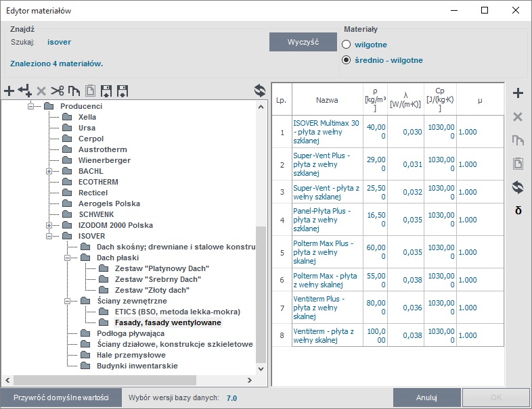The height and width of the screenshot is (409, 532).
Task: Select the Xella folder in tree
Action: tap(87, 117)
